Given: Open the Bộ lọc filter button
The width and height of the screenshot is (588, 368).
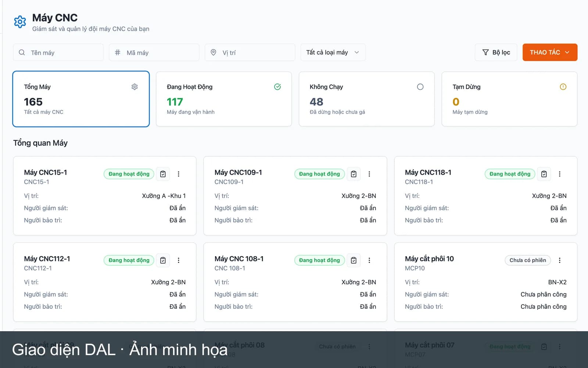Looking at the screenshot, I should (496, 52).
